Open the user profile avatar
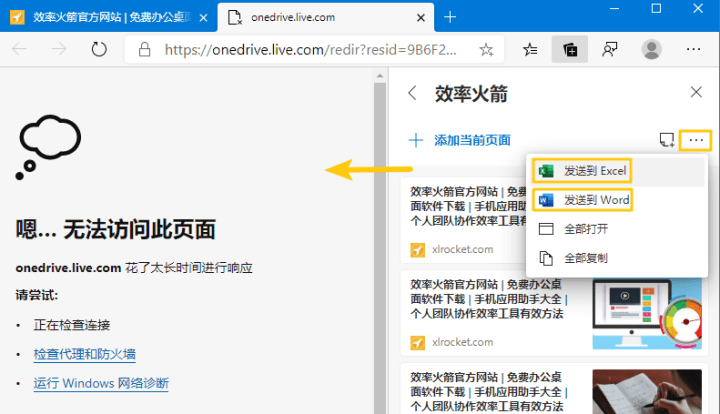Image resolution: width=720 pixels, height=414 pixels. point(651,49)
